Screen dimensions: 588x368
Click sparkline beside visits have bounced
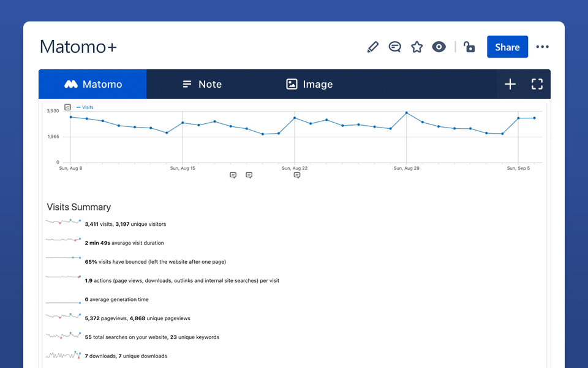coord(63,258)
